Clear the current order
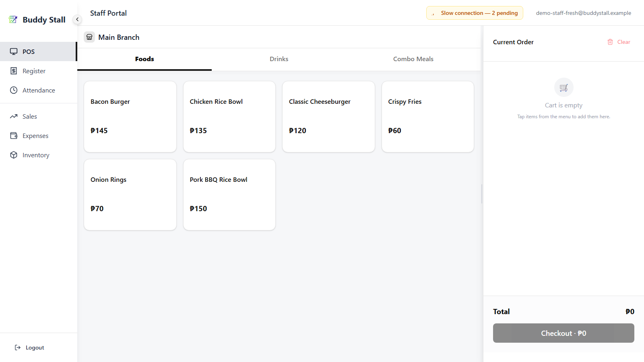The height and width of the screenshot is (362, 644). pos(619,42)
